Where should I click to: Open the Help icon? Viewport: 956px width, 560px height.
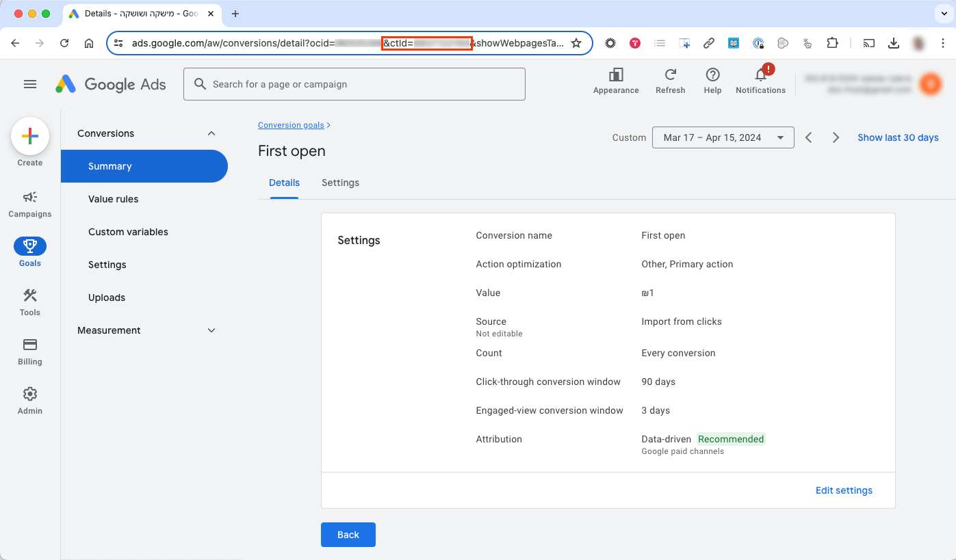[712, 81]
